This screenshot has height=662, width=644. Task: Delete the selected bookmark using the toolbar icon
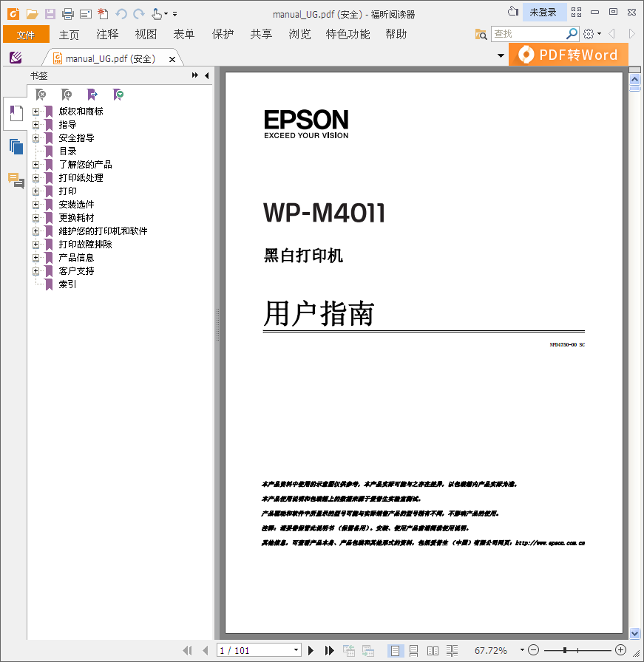click(x=41, y=95)
